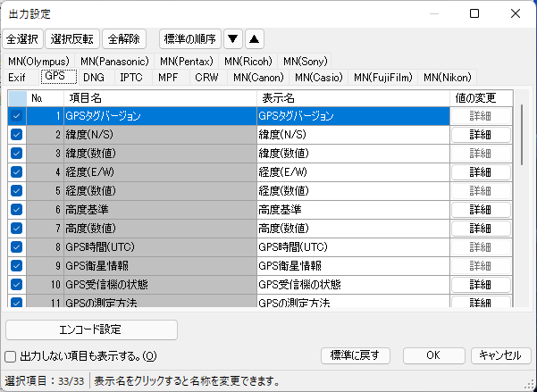Click 詳細 button for 緯度(N/S) row
This screenshot has height=392, width=537.
click(481, 134)
